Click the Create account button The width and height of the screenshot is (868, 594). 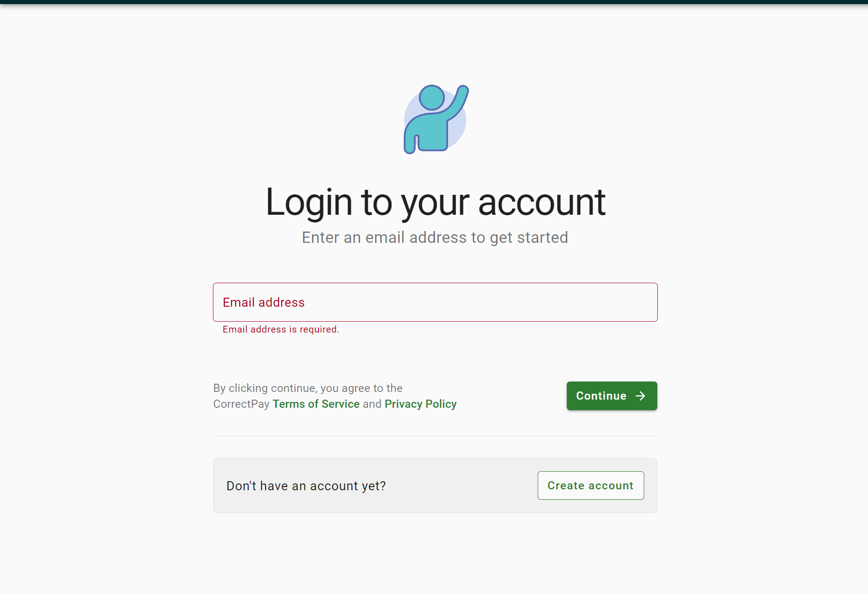coord(591,485)
